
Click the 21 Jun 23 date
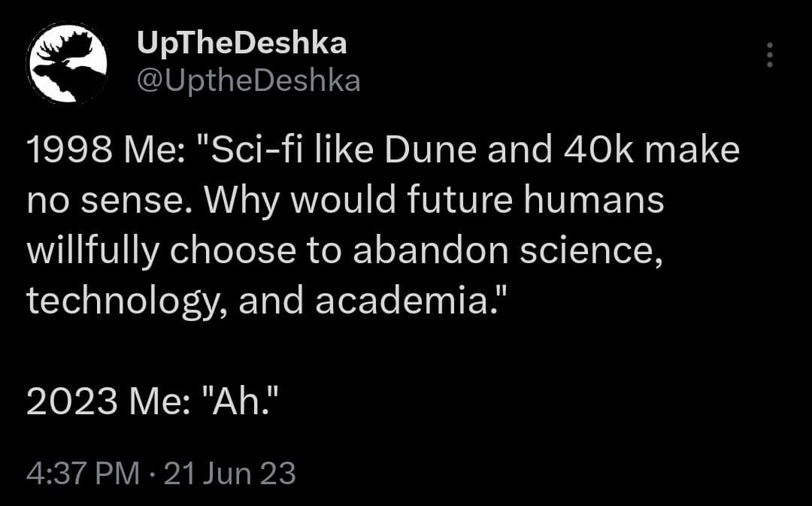tap(229, 474)
